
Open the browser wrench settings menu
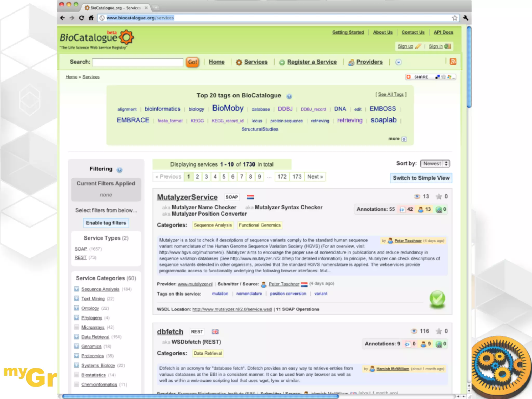tap(465, 18)
